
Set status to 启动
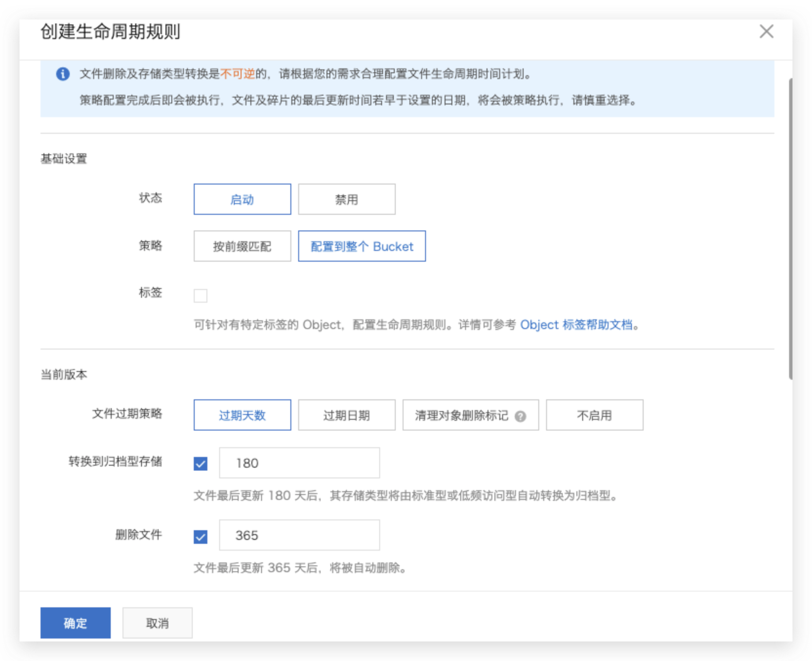point(242,199)
